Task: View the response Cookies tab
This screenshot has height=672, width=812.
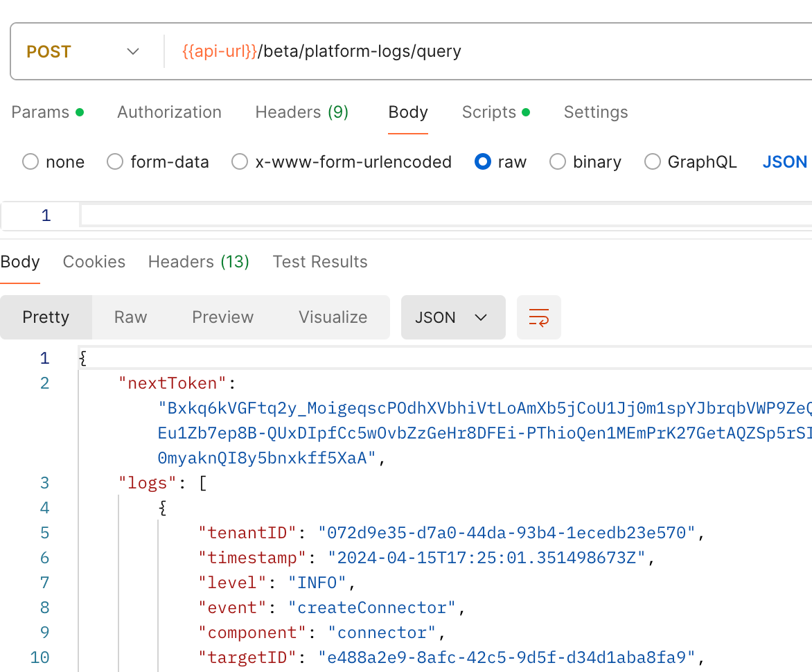Action: coord(94,262)
